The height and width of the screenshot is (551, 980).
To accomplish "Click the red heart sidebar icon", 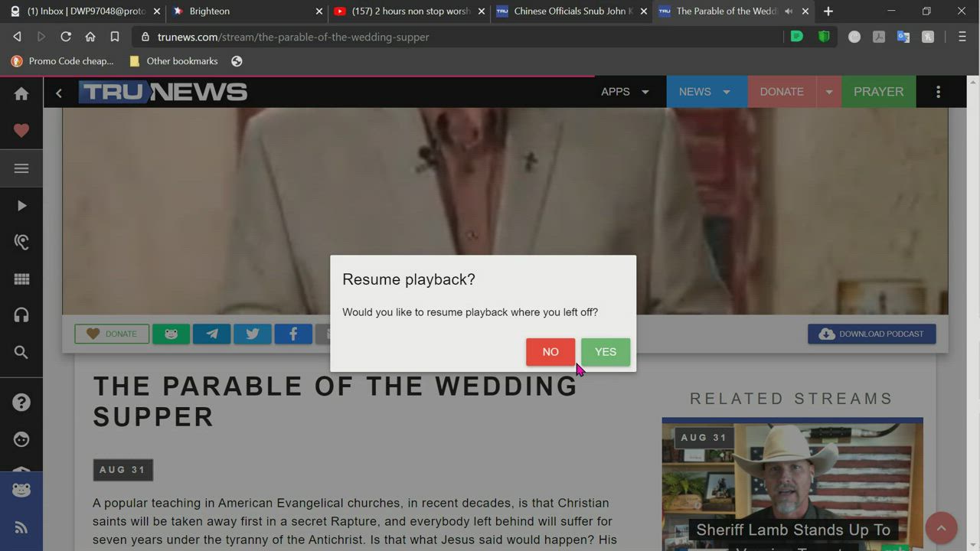I will [x=21, y=131].
